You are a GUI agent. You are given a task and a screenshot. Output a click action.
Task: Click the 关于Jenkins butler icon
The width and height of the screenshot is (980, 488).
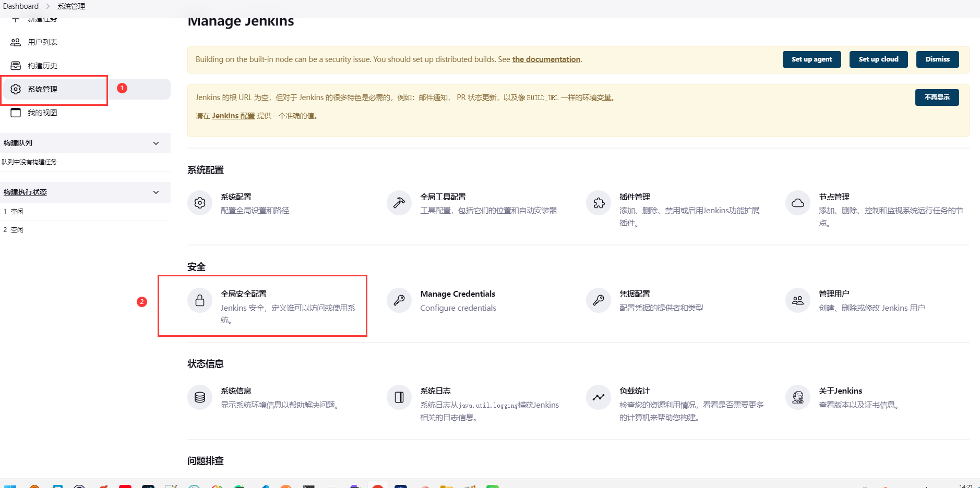[798, 397]
